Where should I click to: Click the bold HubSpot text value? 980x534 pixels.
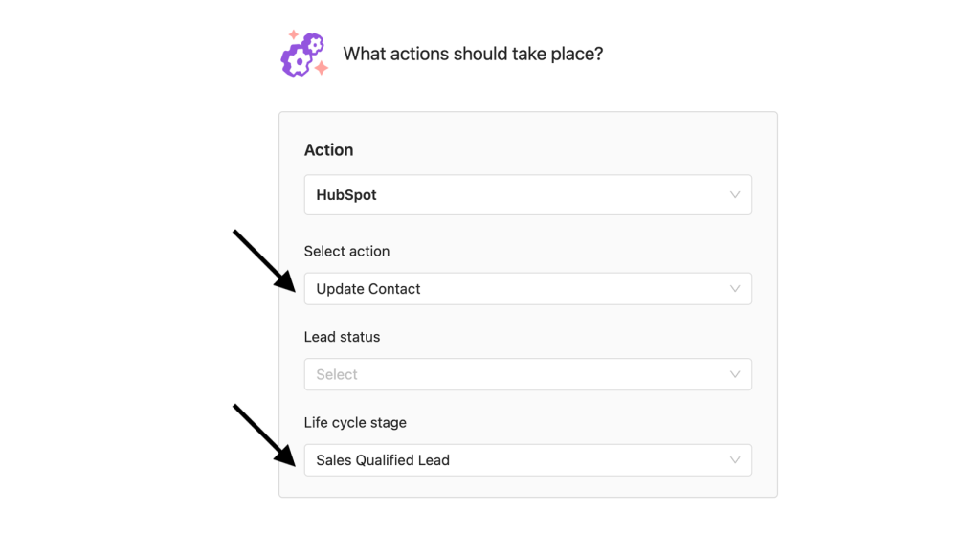coord(346,195)
